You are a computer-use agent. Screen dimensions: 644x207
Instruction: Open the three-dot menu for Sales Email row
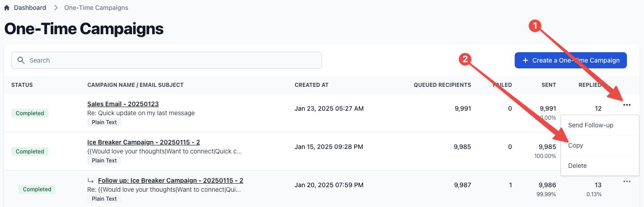click(627, 105)
